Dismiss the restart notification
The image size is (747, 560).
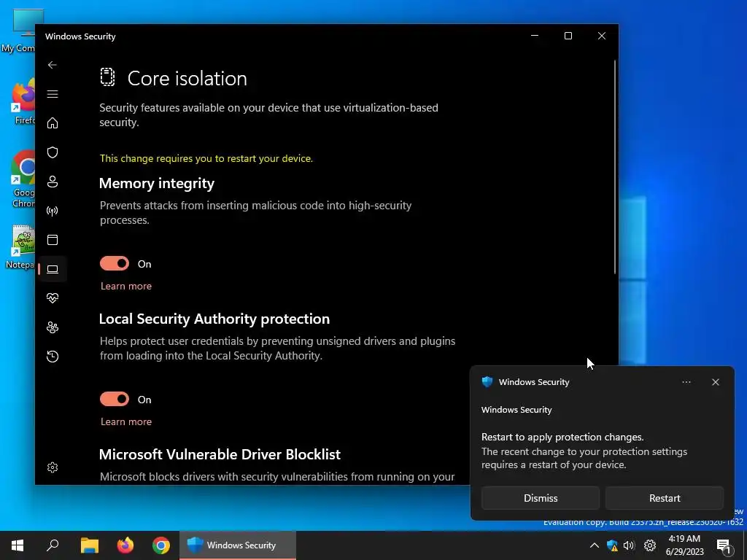click(541, 498)
